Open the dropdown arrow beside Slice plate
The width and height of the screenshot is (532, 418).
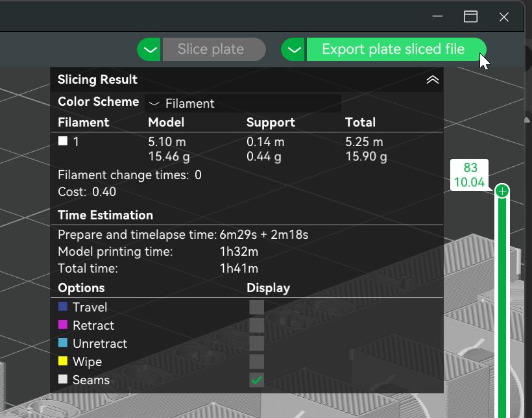pos(149,49)
